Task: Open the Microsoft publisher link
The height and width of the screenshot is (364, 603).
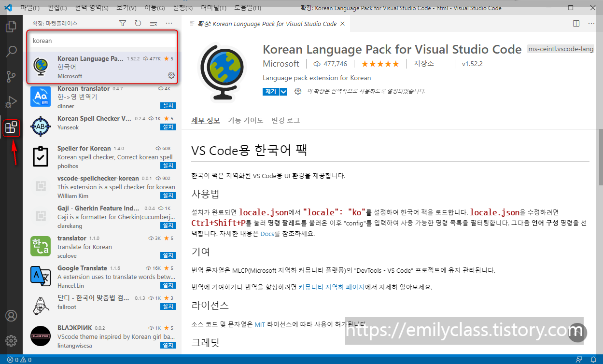Action: point(281,64)
